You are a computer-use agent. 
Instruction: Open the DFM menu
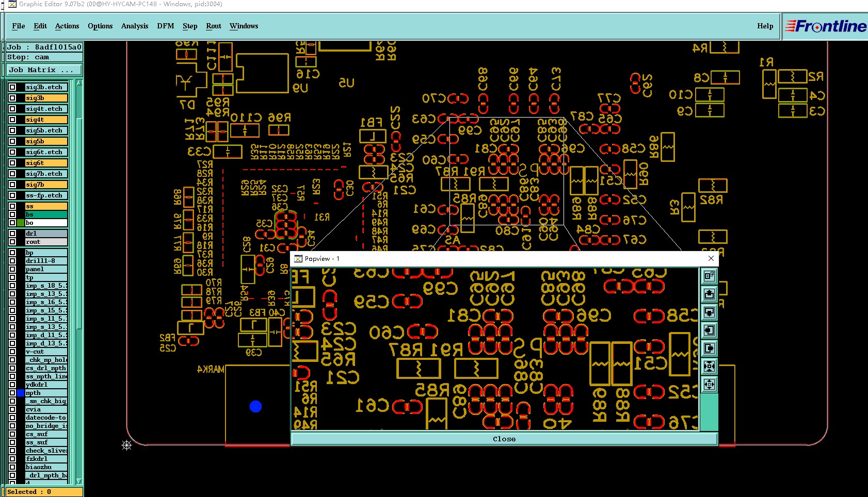tap(166, 26)
